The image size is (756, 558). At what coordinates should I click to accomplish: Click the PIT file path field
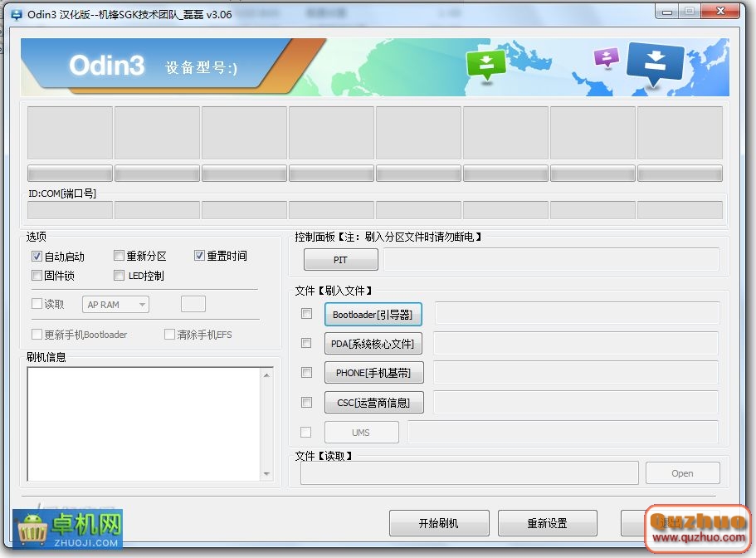tap(552, 259)
